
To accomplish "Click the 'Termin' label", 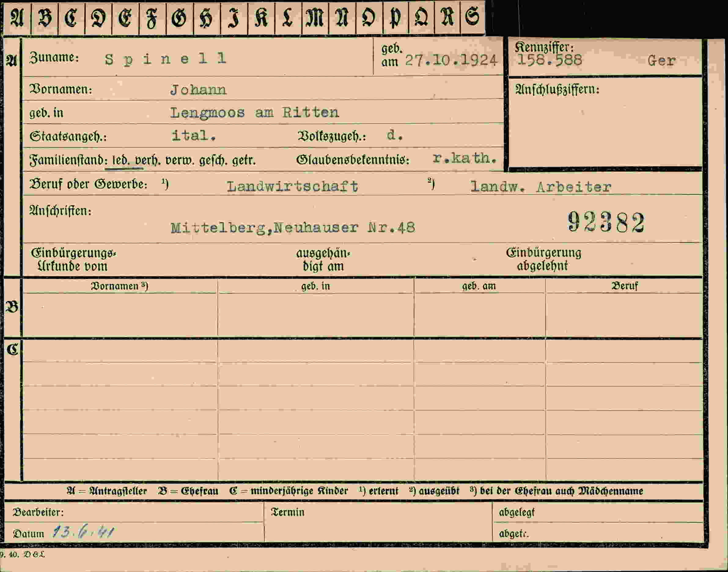I will [x=287, y=512].
